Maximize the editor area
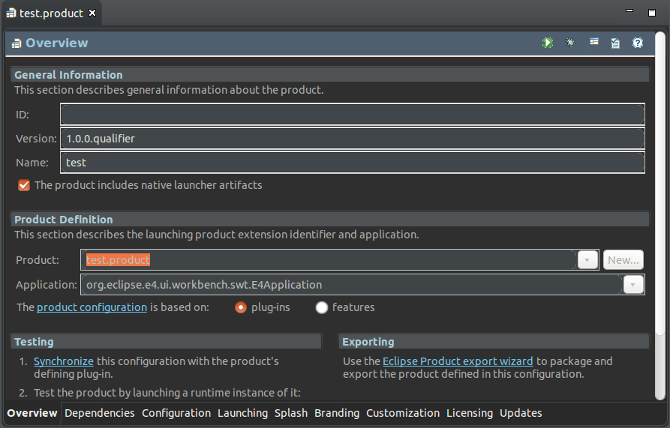Screen dimensions: 670x428 pos(652,13)
